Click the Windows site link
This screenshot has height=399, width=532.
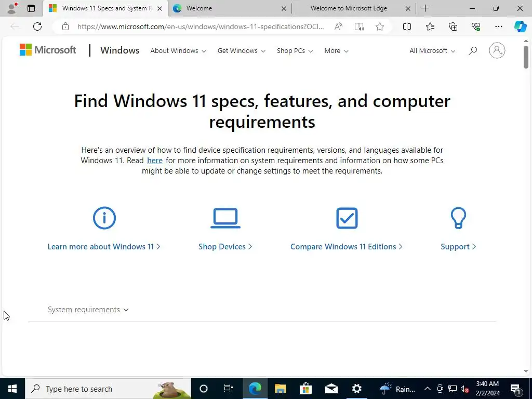point(120,50)
